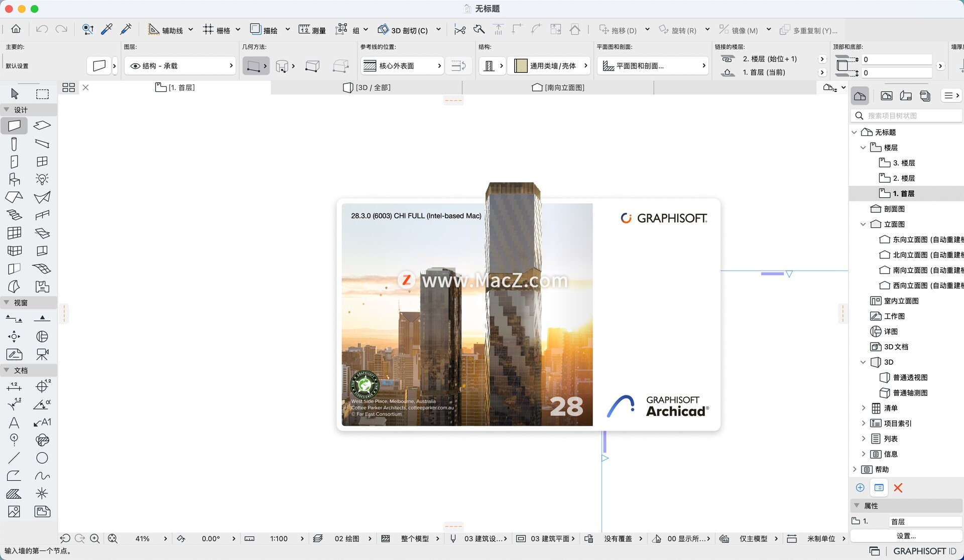Click the 设置... button

tap(906, 536)
